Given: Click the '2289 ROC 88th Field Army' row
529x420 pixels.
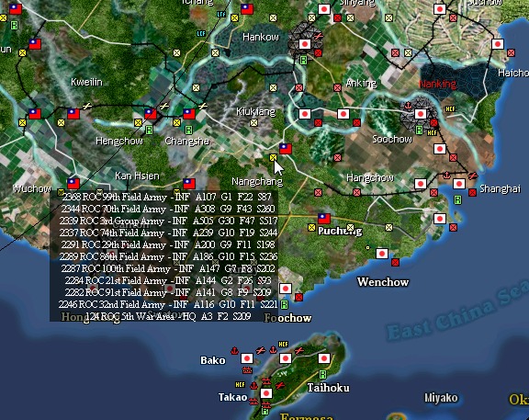Looking at the screenshot, I should tap(168, 256).
